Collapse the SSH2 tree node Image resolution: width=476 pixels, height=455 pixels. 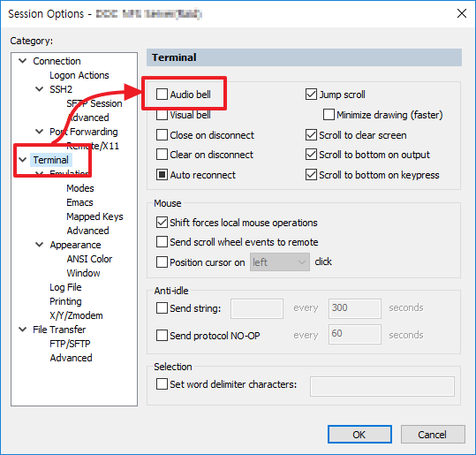[40, 89]
